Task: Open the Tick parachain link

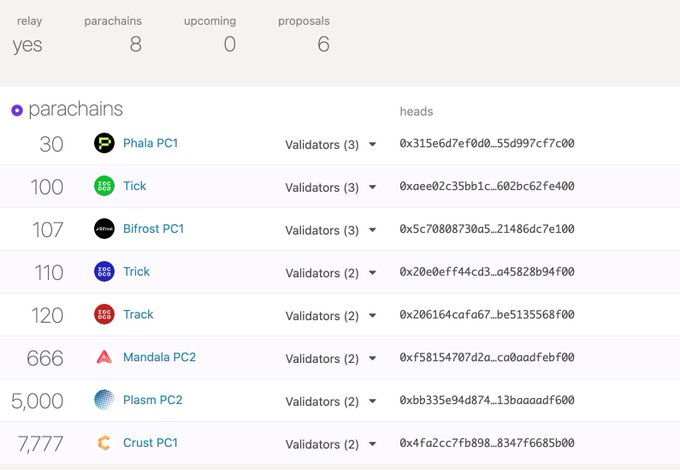Action: tap(134, 186)
